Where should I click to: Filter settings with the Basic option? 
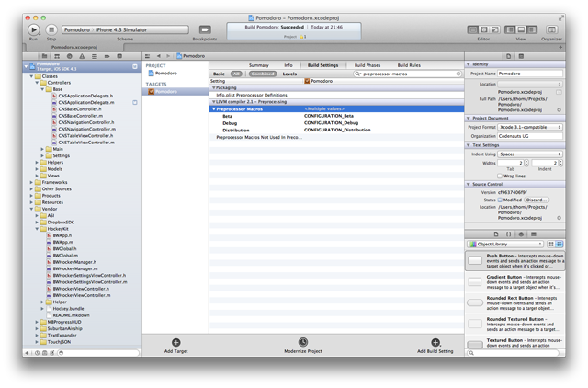(x=219, y=74)
